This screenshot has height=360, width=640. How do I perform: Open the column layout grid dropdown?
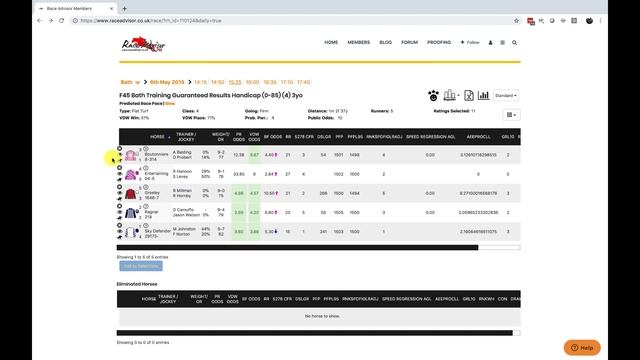[511, 115]
